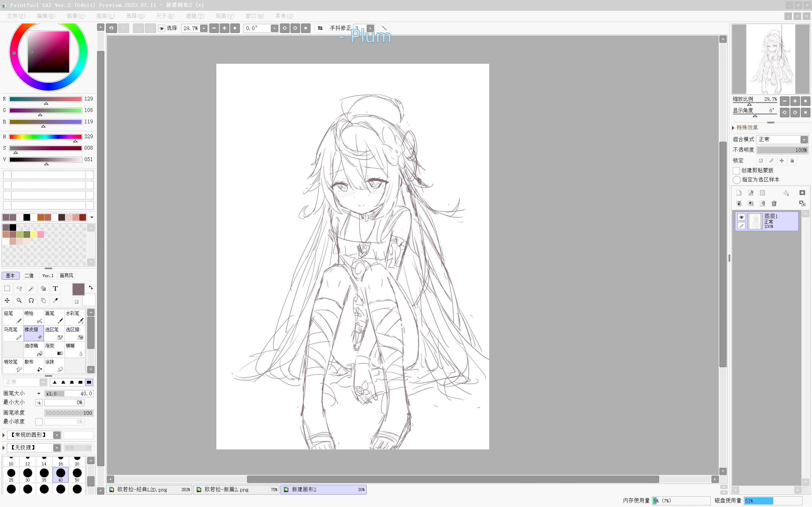Choose the 模糊 blur tool
Viewport: 812px width, 507px height.
coord(75,349)
